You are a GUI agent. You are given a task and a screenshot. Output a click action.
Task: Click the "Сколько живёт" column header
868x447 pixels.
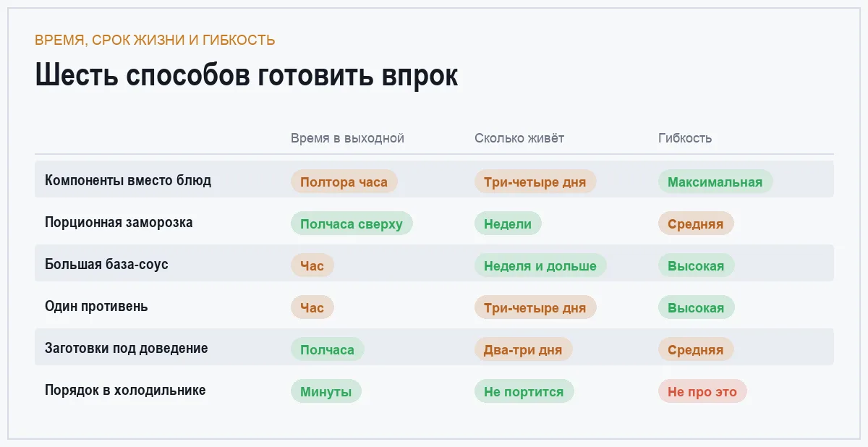(x=519, y=138)
